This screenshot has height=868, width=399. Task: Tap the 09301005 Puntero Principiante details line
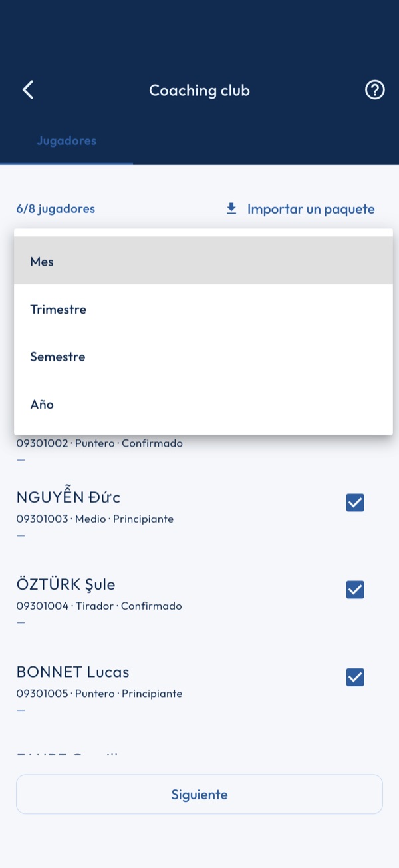pos(99,694)
